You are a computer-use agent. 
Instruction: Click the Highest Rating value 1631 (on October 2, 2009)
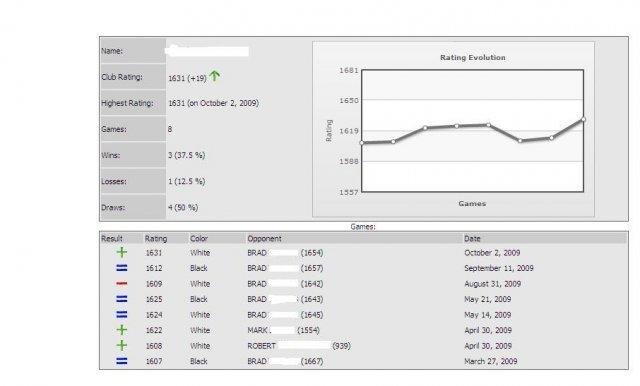coord(213,103)
